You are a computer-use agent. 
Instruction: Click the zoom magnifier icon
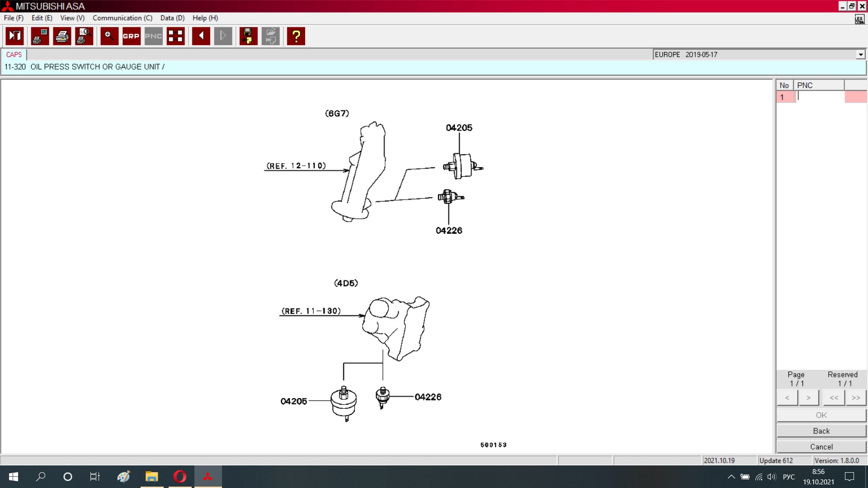(x=109, y=36)
